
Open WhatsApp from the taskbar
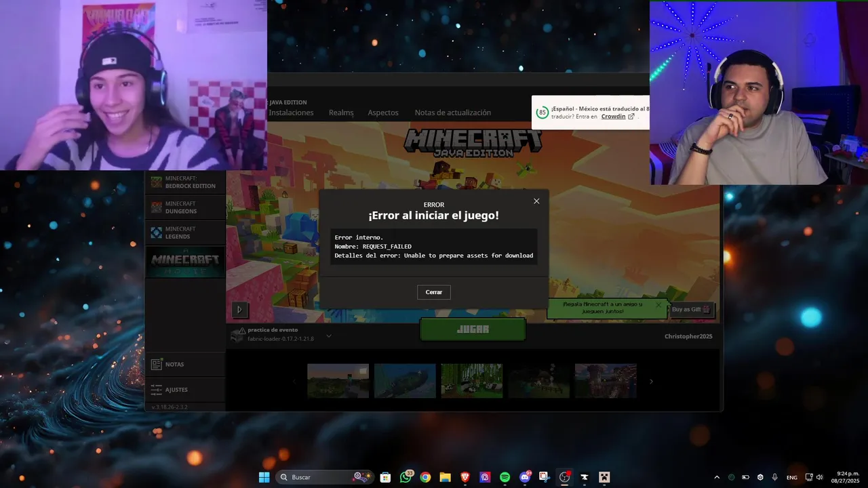(406, 477)
